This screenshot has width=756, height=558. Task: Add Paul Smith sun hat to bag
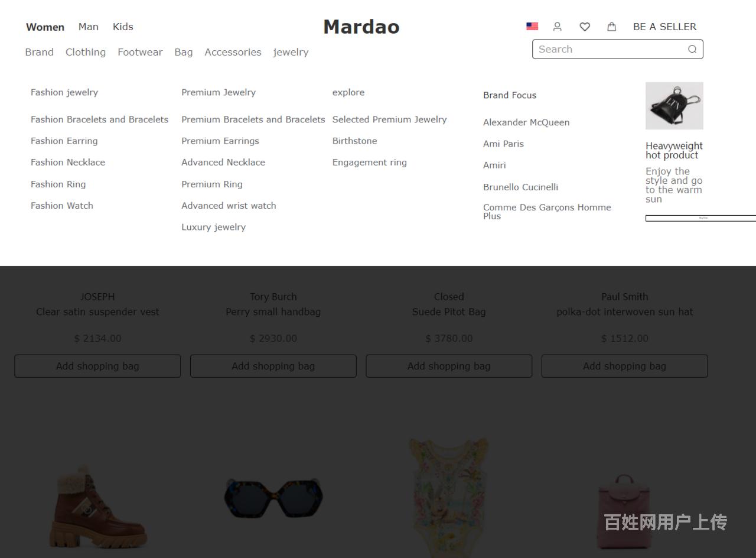[x=624, y=366]
